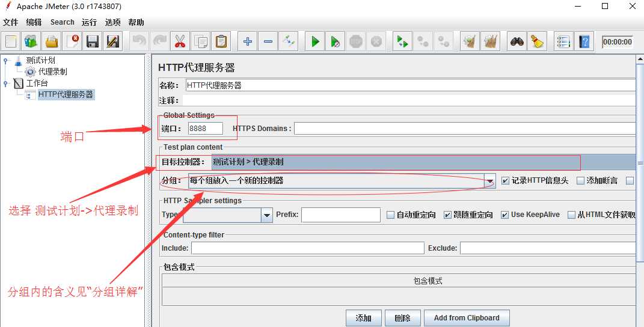Start the test with the green play icon
This screenshot has height=327, width=644.
coord(315,41)
